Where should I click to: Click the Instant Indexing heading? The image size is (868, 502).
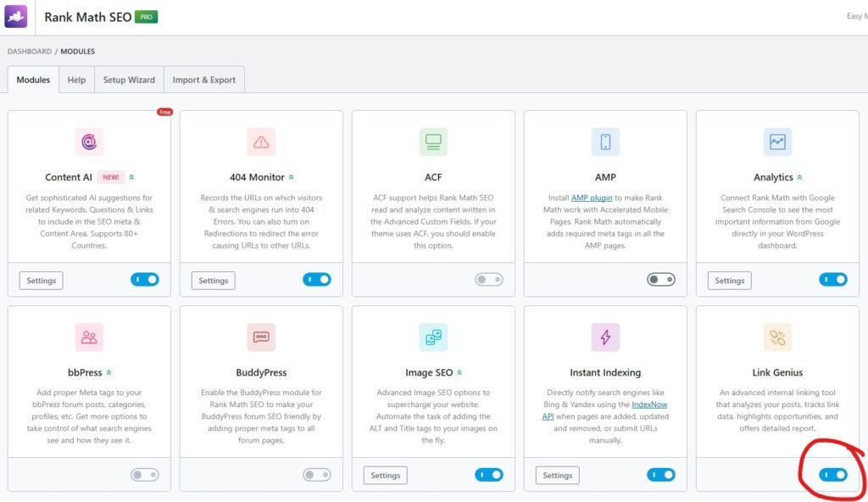coord(605,372)
